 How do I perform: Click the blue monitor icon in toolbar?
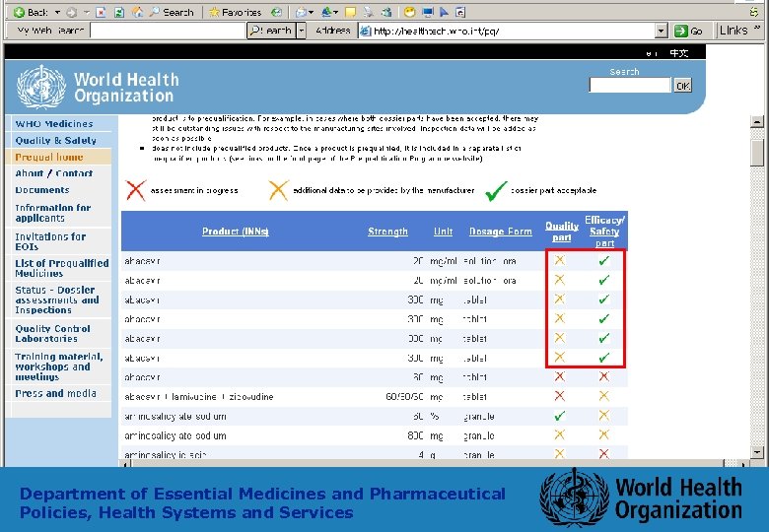428,12
